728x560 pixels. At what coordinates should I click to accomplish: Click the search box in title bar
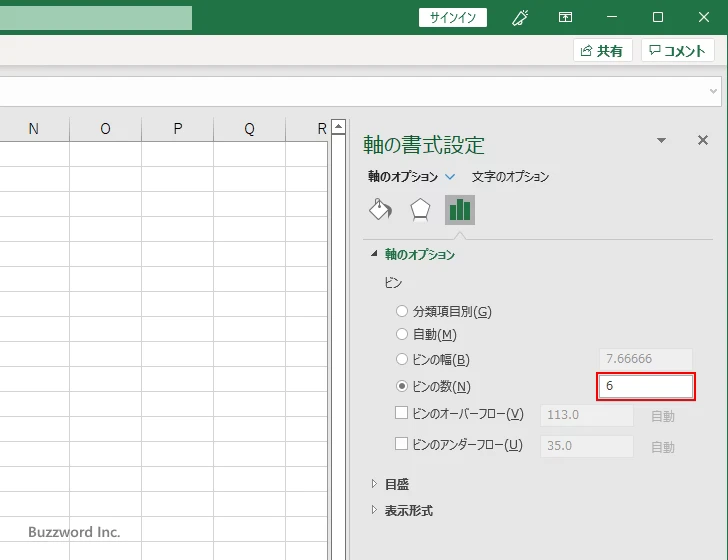pyautogui.click(x=96, y=18)
